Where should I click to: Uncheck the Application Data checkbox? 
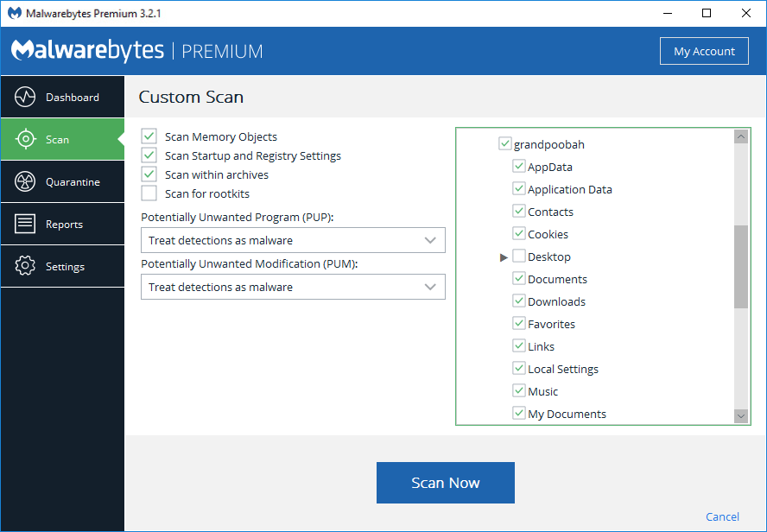click(x=518, y=189)
